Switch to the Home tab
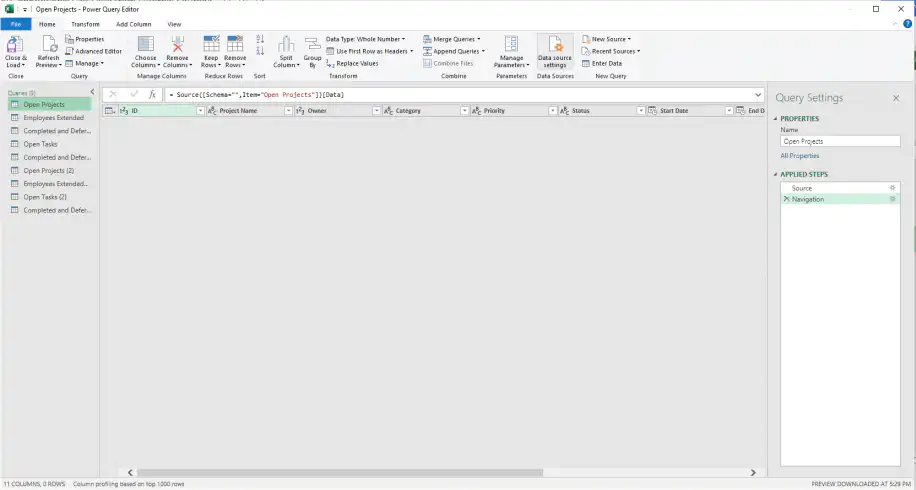This screenshot has width=916, height=490. click(47, 25)
